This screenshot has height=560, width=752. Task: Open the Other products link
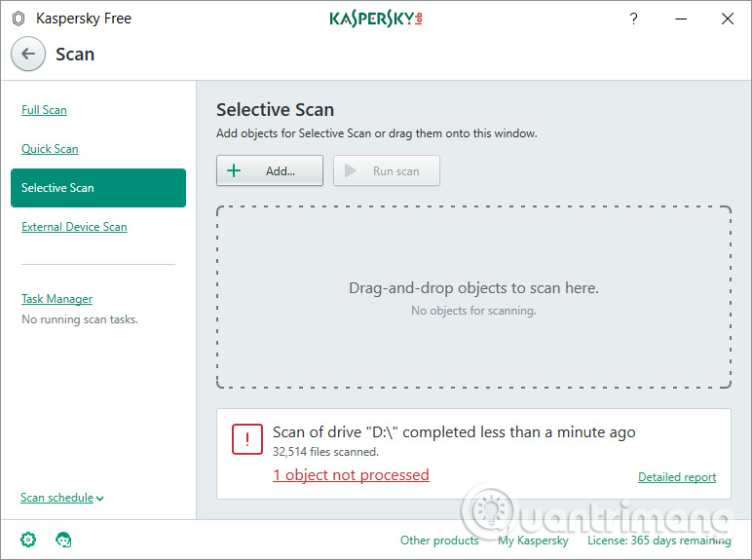pyautogui.click(x=439, y=541)
